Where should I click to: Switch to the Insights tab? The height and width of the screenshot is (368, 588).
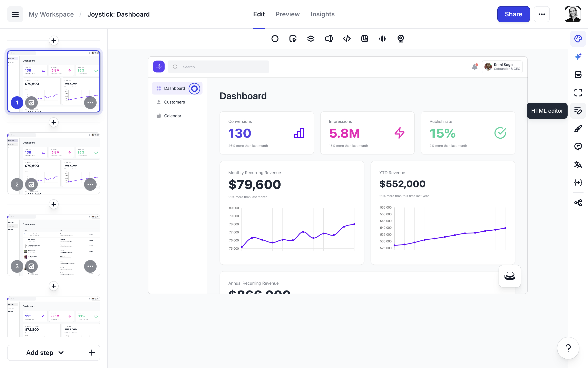[322, 14]
